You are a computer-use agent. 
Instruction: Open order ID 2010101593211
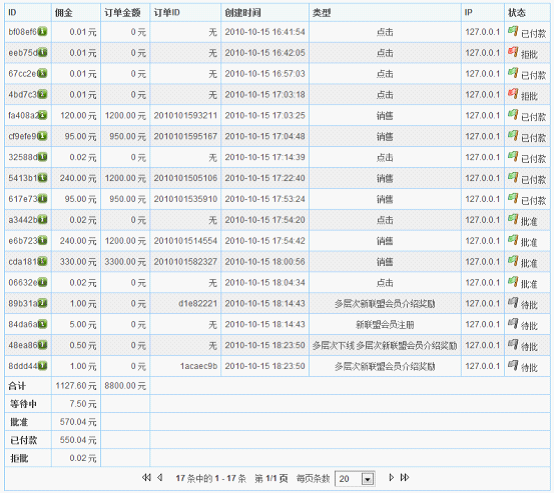pyautogui.click(x=185, y=116)
